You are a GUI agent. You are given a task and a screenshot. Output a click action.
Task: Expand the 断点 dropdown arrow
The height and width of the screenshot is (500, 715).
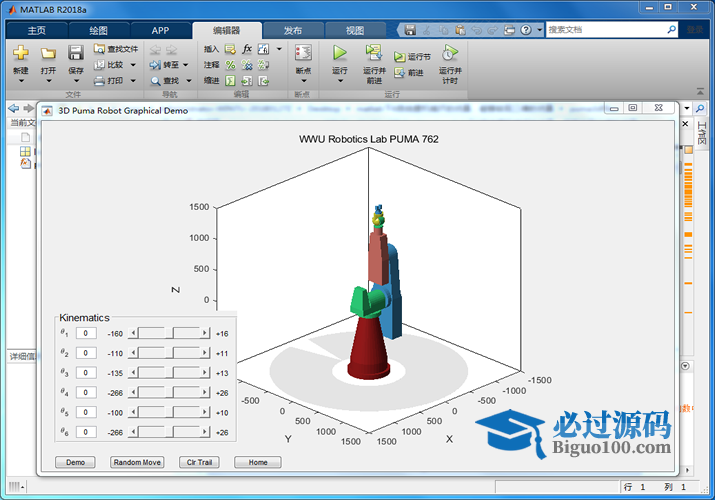pos(304,81)
